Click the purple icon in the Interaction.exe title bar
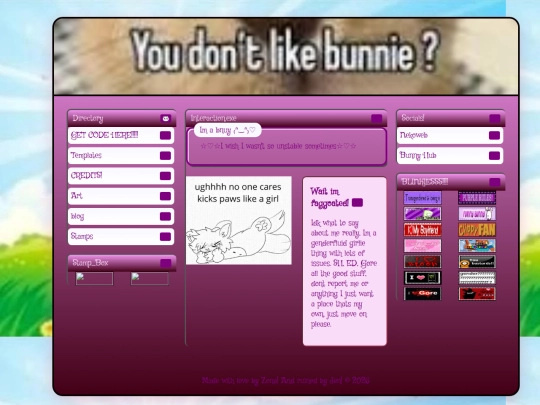This screenshot has height=405, width=540. click(376, 118)
